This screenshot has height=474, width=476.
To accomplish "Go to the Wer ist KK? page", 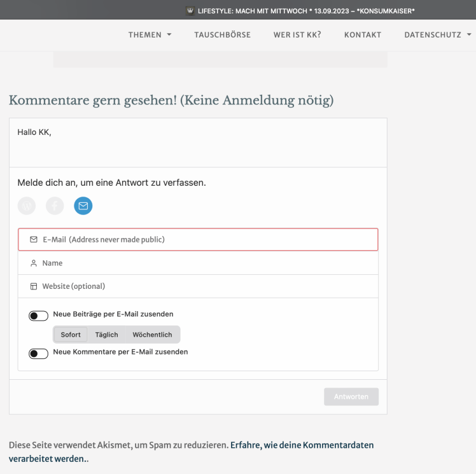I will [297, 34].
